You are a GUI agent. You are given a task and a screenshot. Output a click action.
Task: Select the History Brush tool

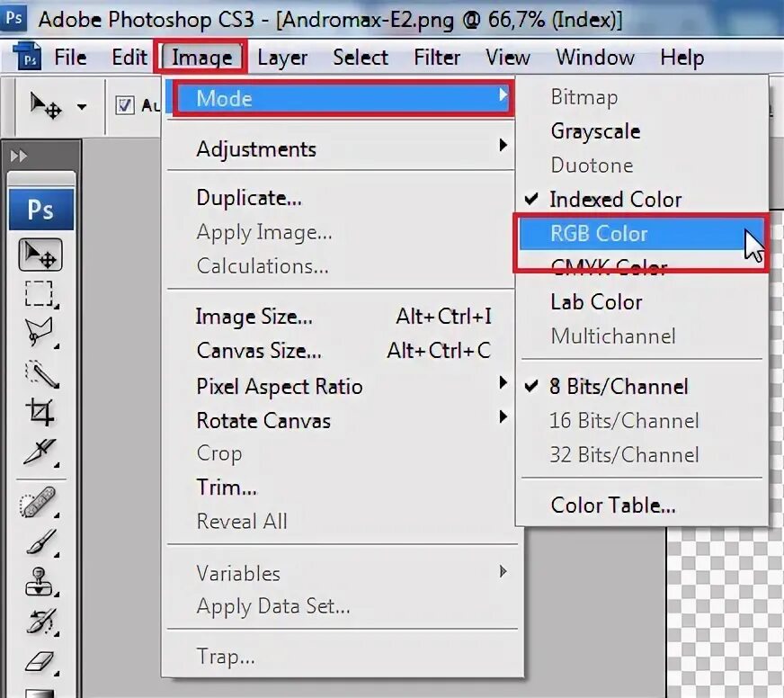tap(40, 622)
